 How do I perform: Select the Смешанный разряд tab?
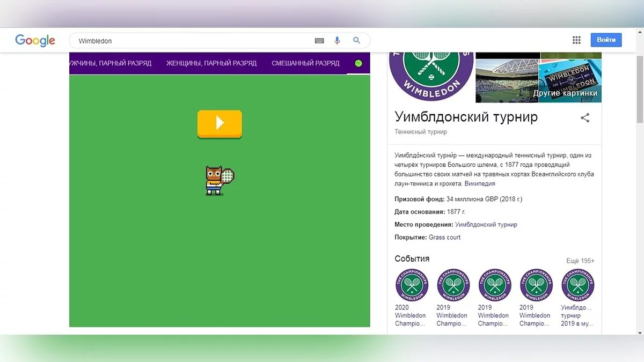pos(305,63)
